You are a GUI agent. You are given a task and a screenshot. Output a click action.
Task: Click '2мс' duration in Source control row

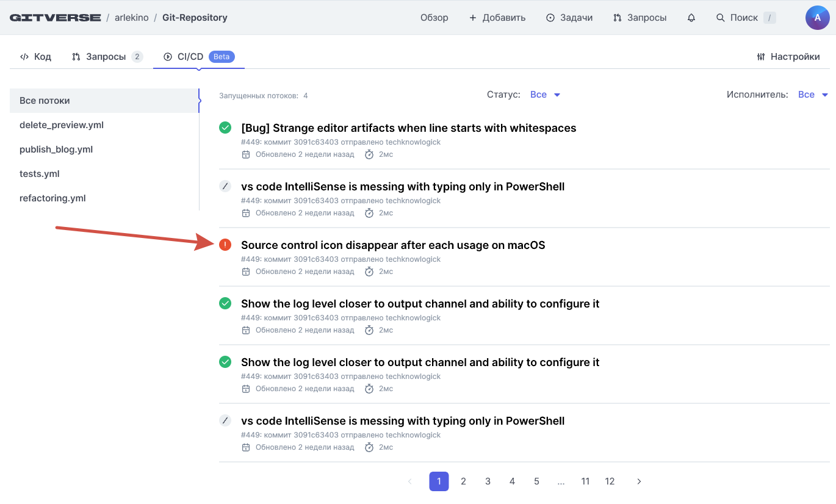386,272
